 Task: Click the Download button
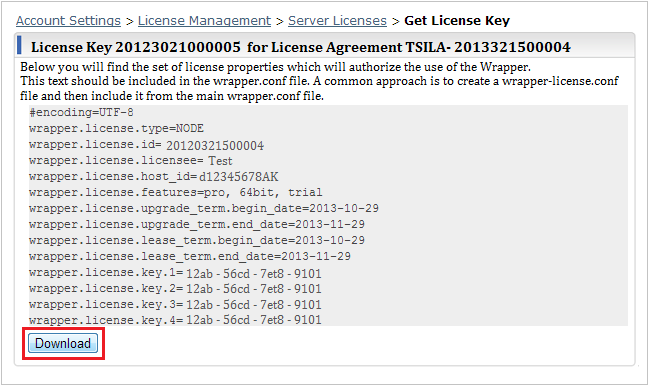click(x=63, y=343)
